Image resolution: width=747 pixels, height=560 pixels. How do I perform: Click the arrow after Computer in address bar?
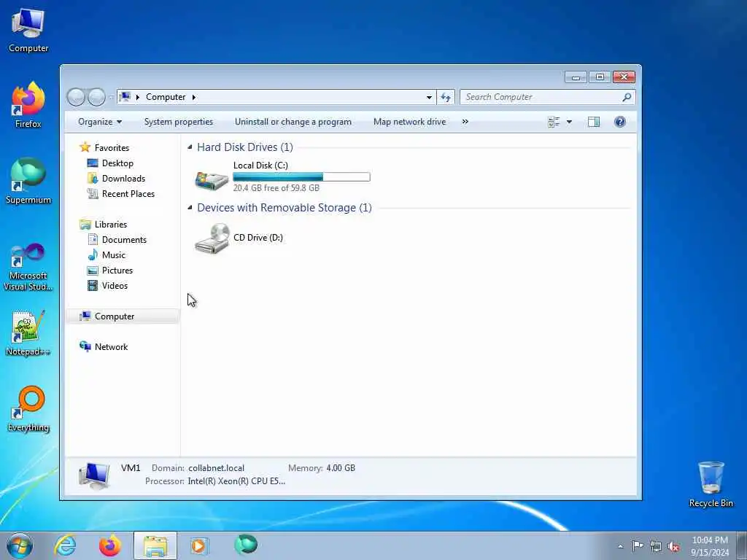[x=194, y=97]
